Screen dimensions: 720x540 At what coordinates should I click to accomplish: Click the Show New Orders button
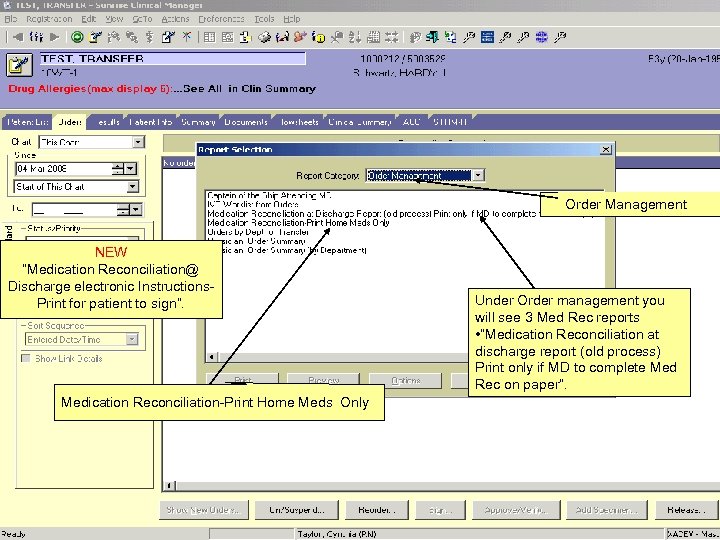coord(203,510)
